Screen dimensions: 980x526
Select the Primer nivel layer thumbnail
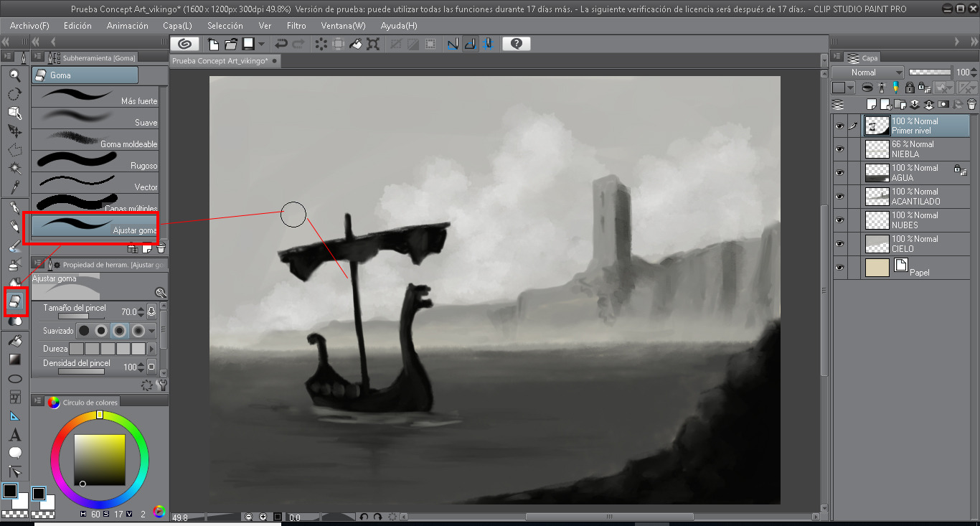(877, 126)
